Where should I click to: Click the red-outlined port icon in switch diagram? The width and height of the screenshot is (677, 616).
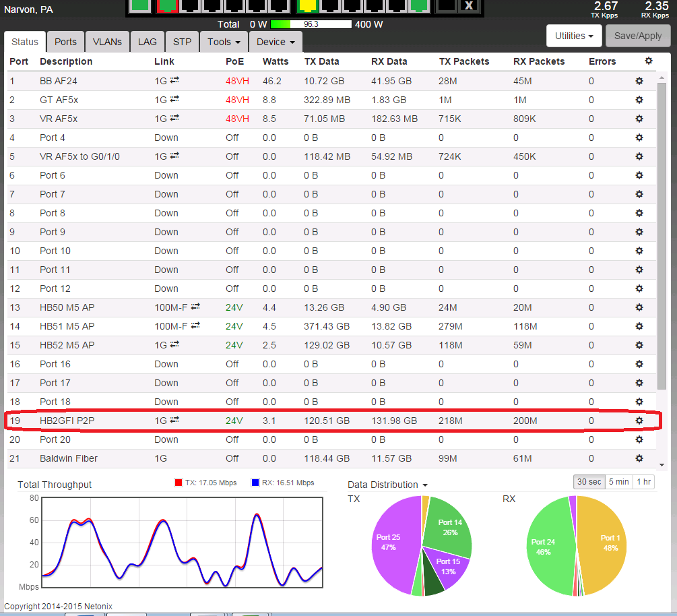click(x=167, y=5)
